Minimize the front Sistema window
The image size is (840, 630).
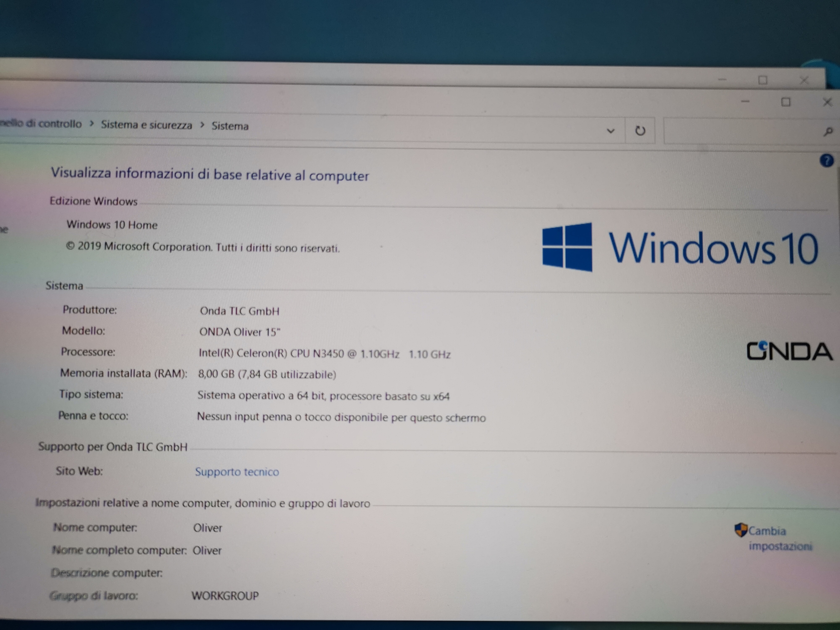pos(745,101)
